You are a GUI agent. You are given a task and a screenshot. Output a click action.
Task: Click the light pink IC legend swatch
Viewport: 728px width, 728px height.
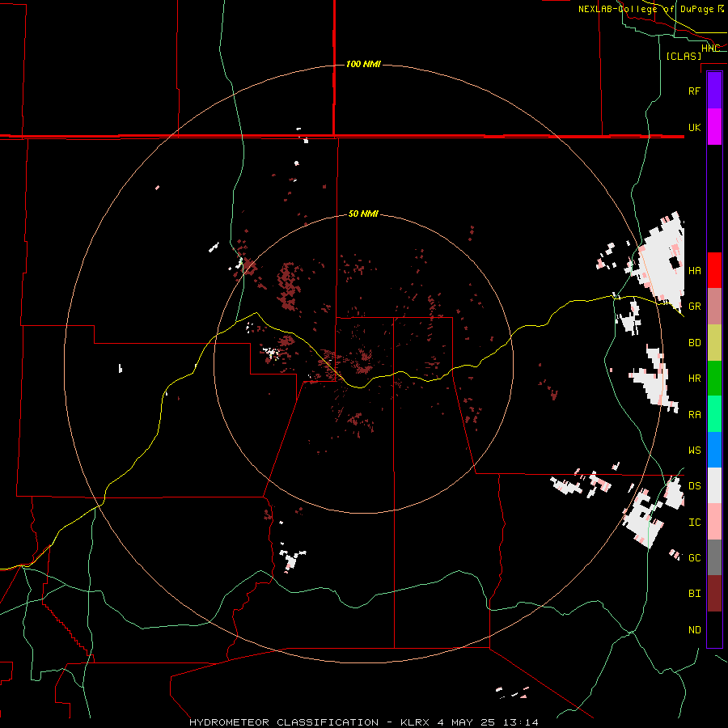714,522
